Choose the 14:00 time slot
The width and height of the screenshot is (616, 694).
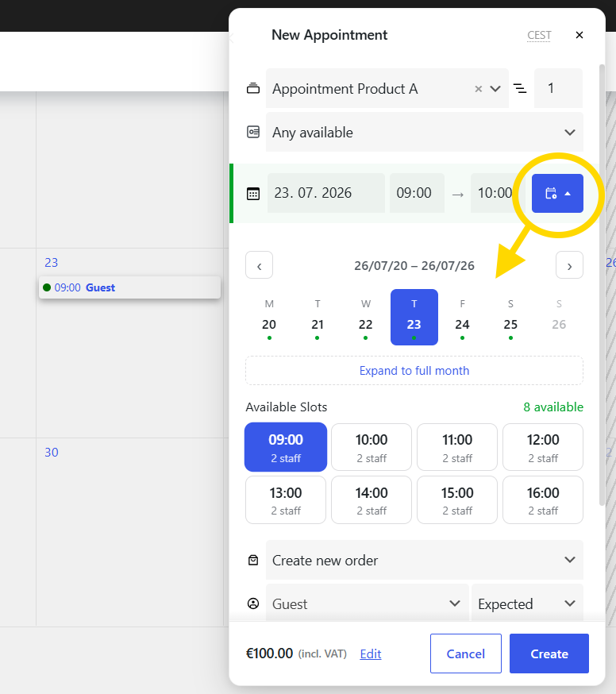(x=372, y=500)
